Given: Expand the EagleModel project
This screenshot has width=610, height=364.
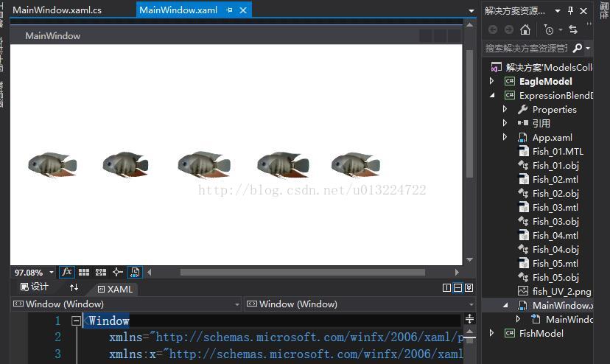Looking at the screenshot, I should point(491,81).
